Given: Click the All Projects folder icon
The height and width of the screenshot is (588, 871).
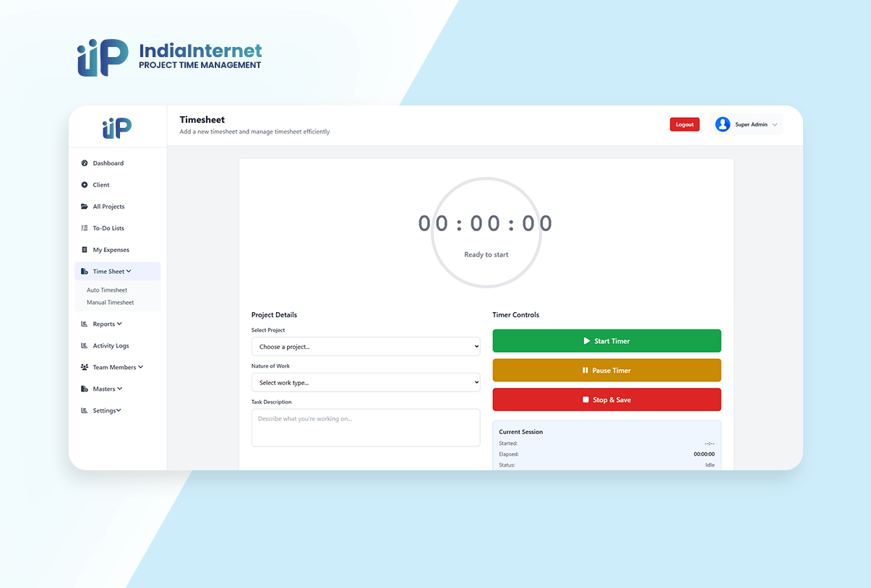Looking at the screenshot, I should 85,207.
